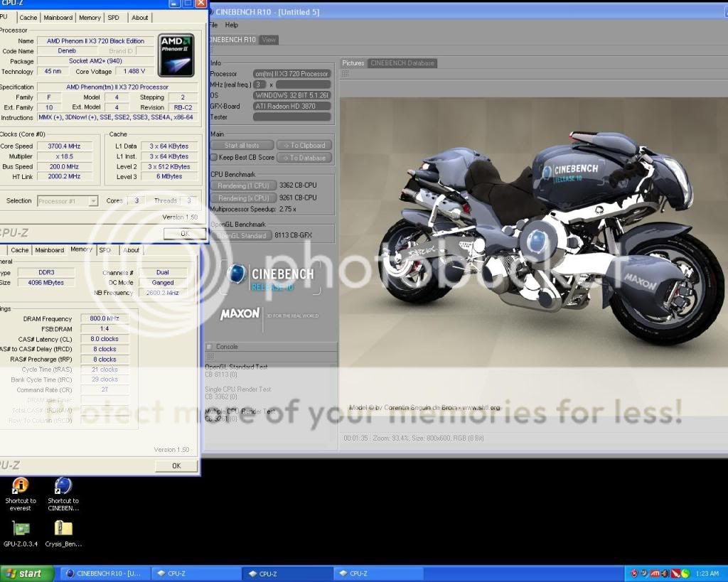Open the Mainboard tab in the CPU-Z memory window

click(x=50, y=250)
